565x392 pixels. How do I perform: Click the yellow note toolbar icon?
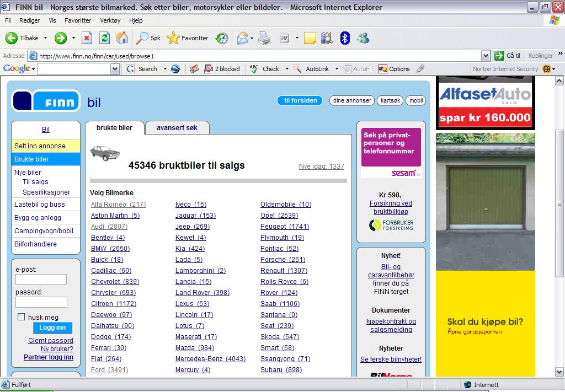click(x=310, y=38)
